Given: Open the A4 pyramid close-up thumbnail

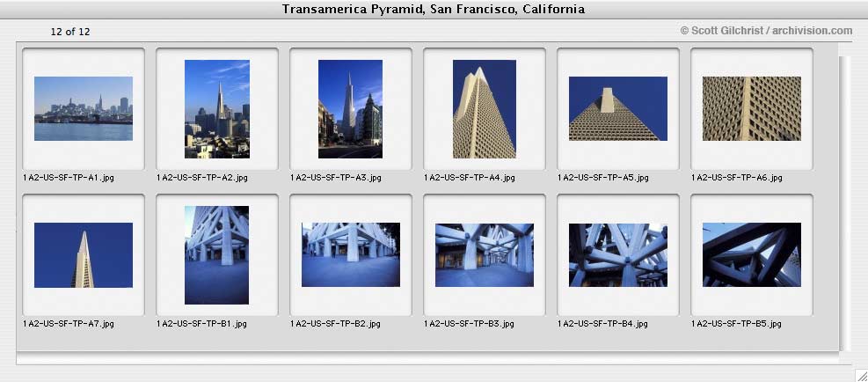Looking at the screenshot, I should (485, 109).
